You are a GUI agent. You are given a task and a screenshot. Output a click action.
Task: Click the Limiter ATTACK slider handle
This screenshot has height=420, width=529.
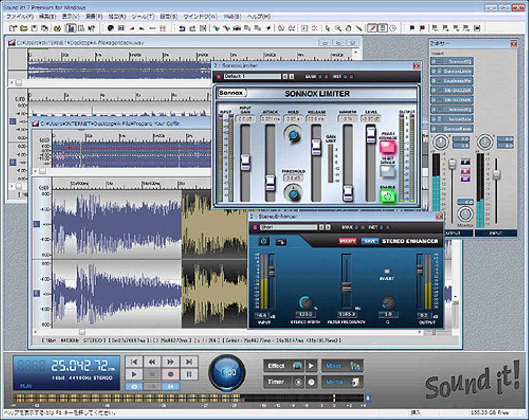pos(270,183)
